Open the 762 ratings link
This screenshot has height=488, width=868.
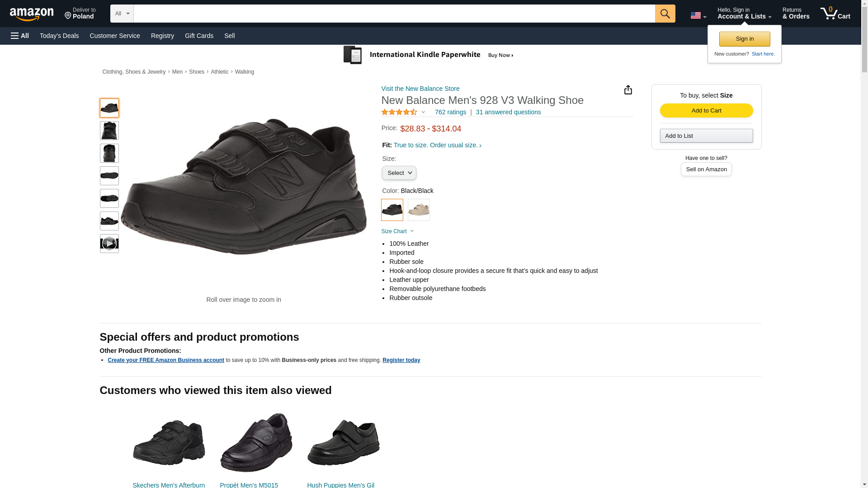[450, 112]
